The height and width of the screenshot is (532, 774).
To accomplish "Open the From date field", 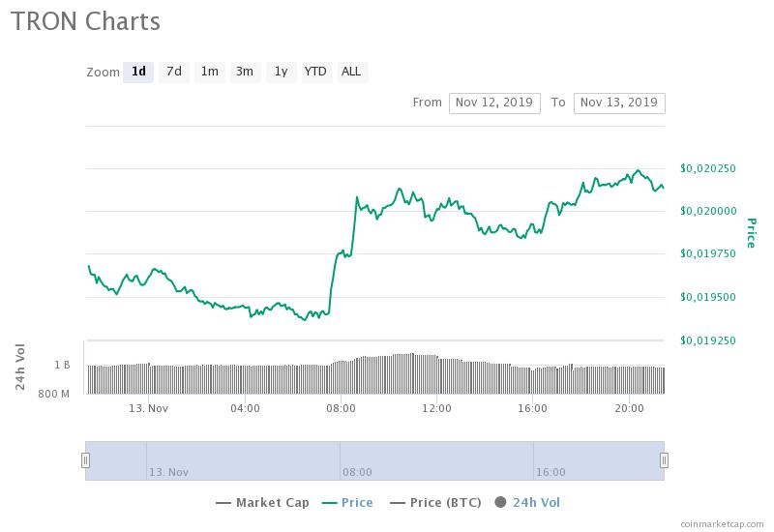I will (494, 103).
